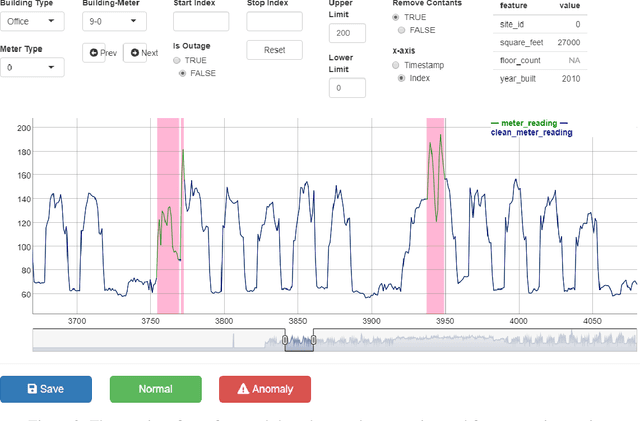The width and height of the screenshot is (640, 421).
Task: Advance to the Next building meter
Action: 141,53
